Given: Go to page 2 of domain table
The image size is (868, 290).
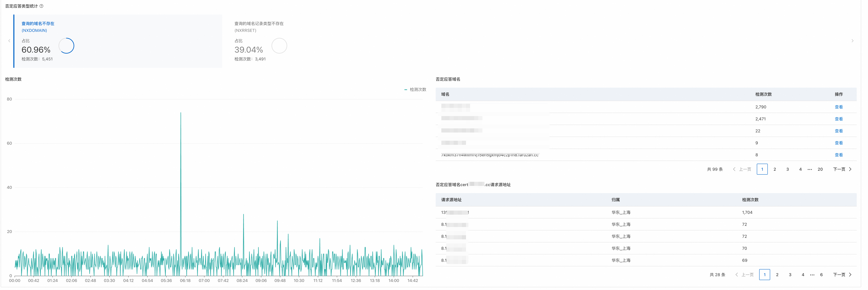Looking at the screenshot, I should 775,169.
